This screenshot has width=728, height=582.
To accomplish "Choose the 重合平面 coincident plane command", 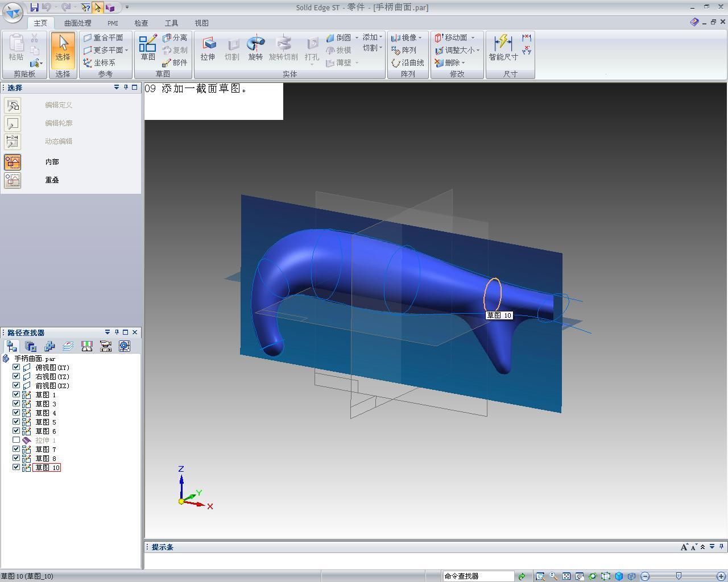I will tap(104, 38).
